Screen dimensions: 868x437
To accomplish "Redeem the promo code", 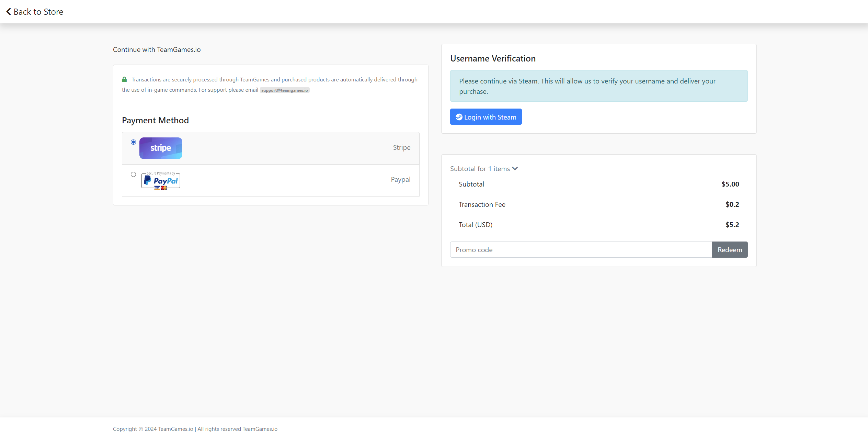I will pos(730,250).
